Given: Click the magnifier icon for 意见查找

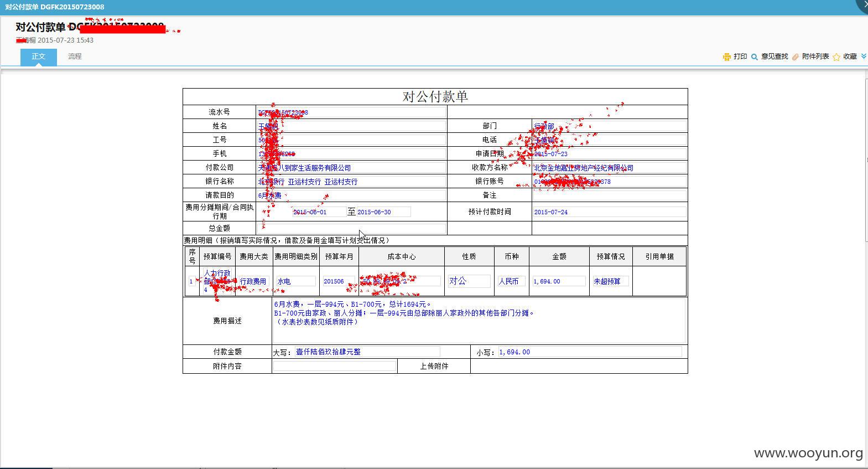Looking at the screenshot, I should 755,56.
